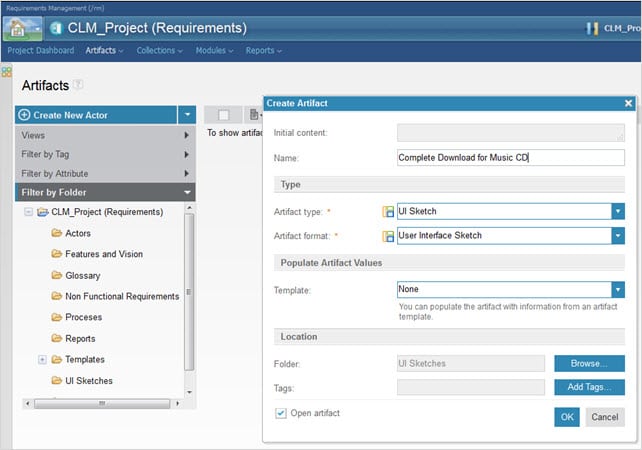This screenshot has height=450, width=642.
Task: Click the Browse... button for Folder
Action: pyautogui.click(x=589, y=363)
